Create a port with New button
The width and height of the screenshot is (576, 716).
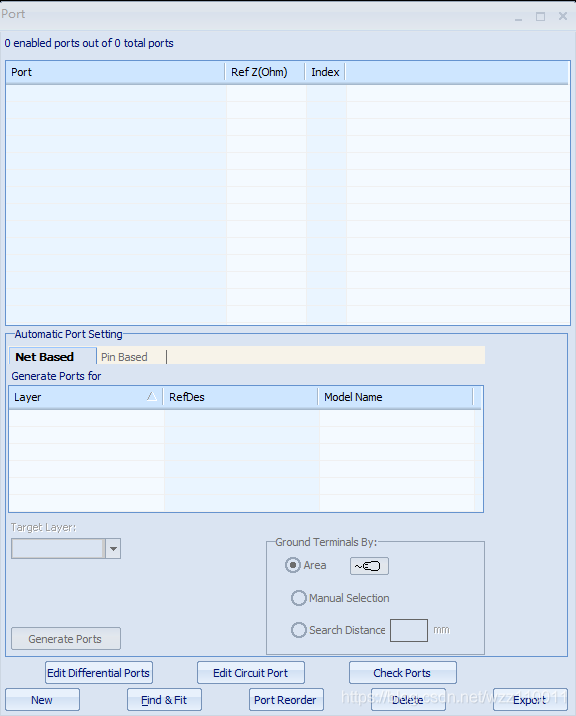(42, 700)
